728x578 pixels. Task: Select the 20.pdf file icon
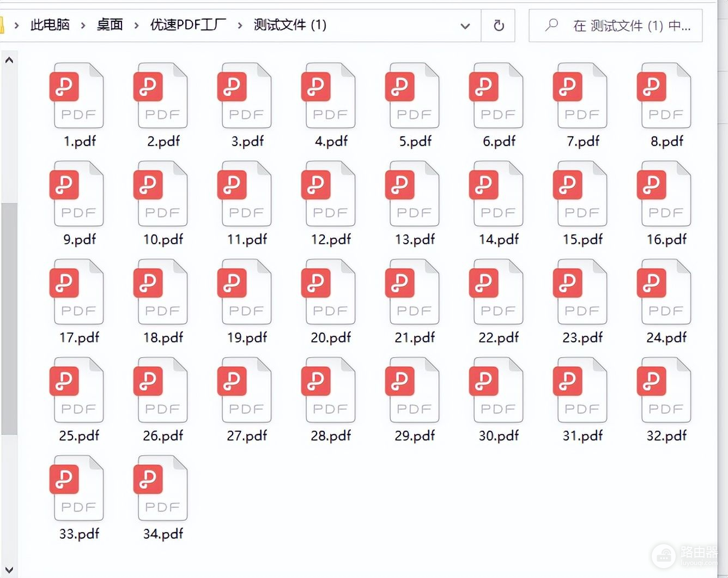[329, 292]
